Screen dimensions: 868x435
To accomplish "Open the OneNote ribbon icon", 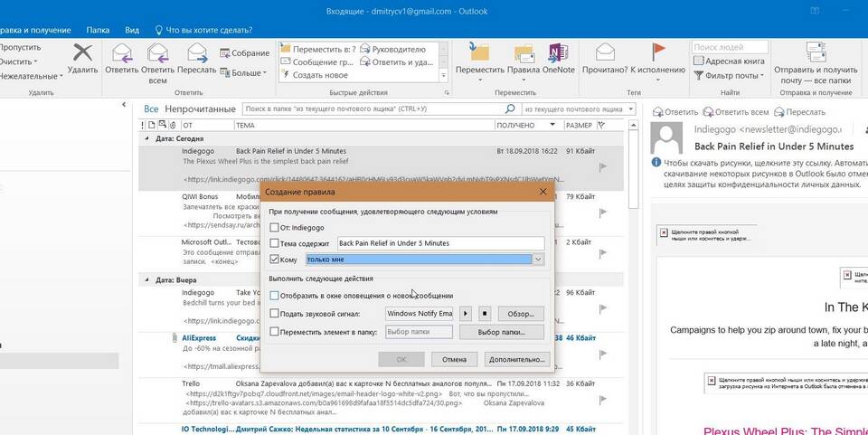I will pyautogui.click(x=559, y=55).
